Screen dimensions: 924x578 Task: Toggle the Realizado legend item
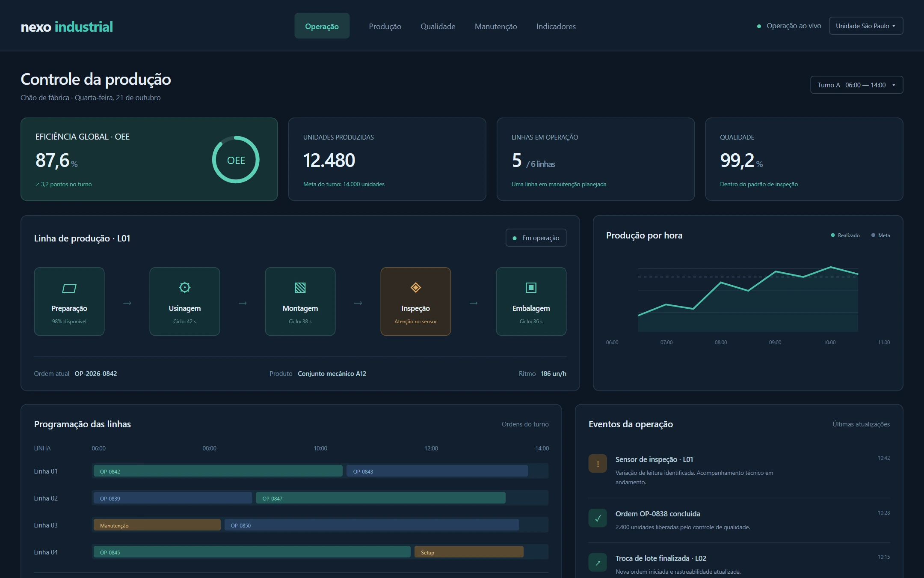[845, 235]
